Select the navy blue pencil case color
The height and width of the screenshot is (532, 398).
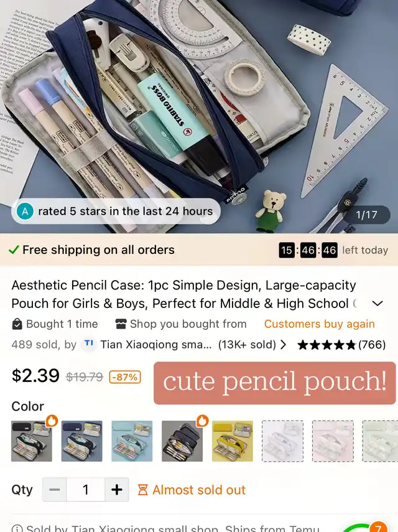coord(81,441)
